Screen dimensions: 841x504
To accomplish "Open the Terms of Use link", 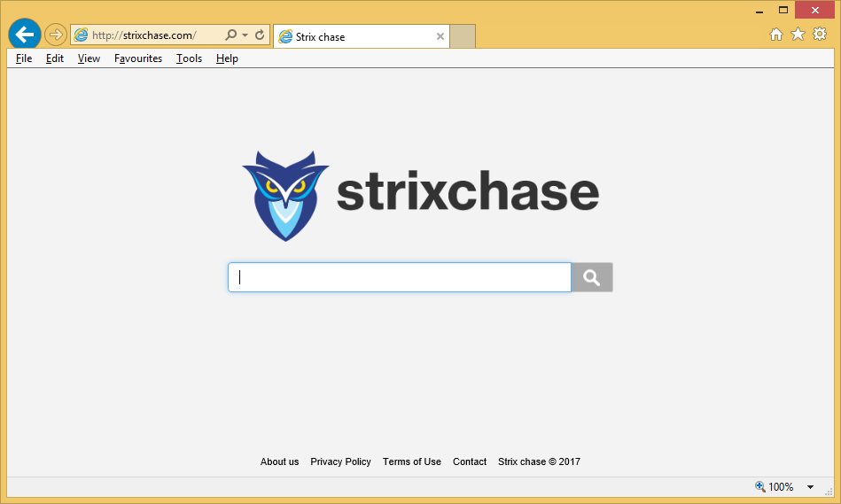I will (412, 461).
